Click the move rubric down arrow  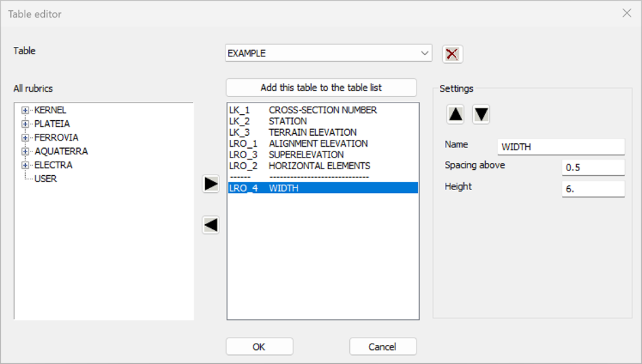click(x=481, y=115)
